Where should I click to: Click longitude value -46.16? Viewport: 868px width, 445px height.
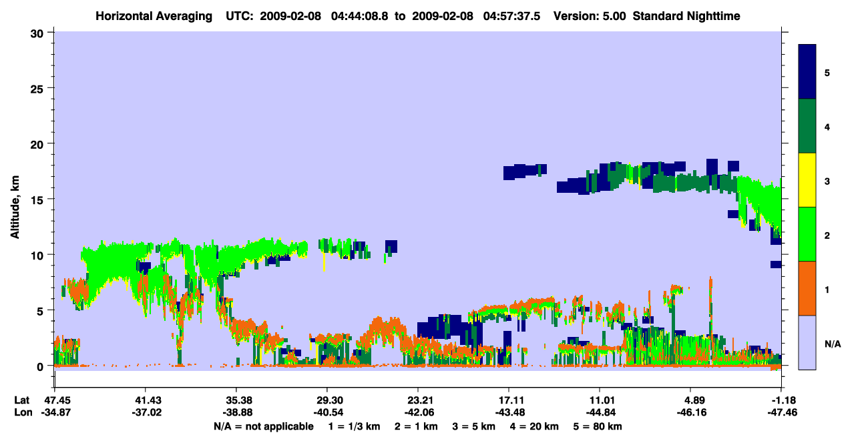691,413
